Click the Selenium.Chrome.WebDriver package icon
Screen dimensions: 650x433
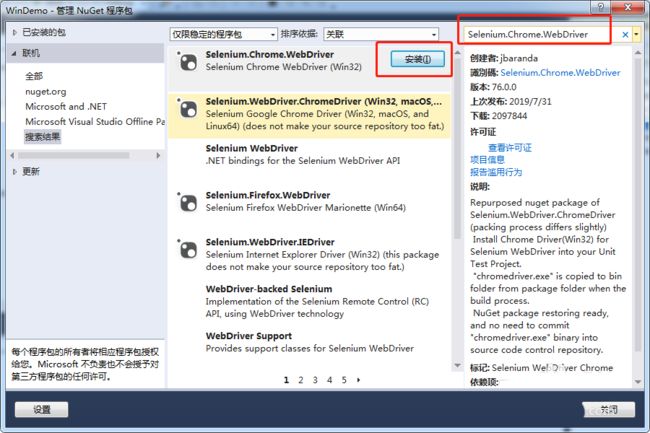point(188,62)
